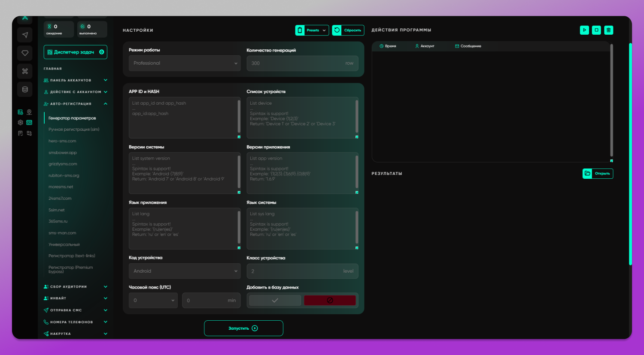Click the Время column header
The height and width of the screenshot is (355, 644).
pos(388,46)
